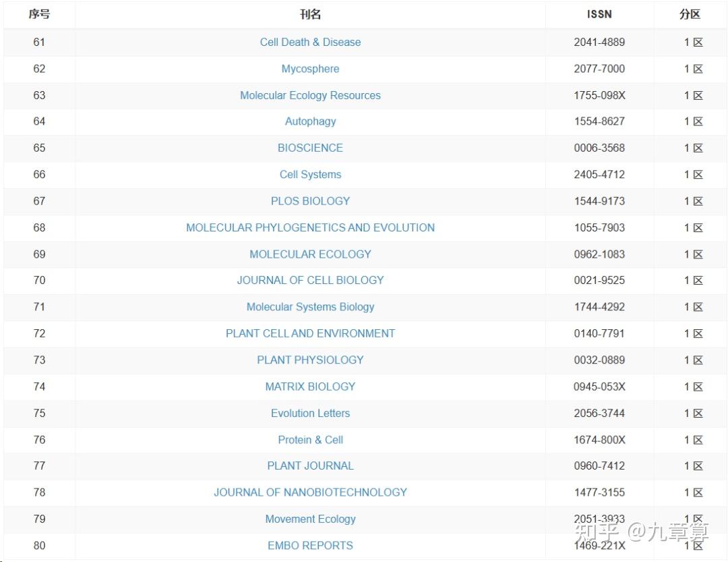
Task: Click the ISSN column header
Action: [599, 14]
